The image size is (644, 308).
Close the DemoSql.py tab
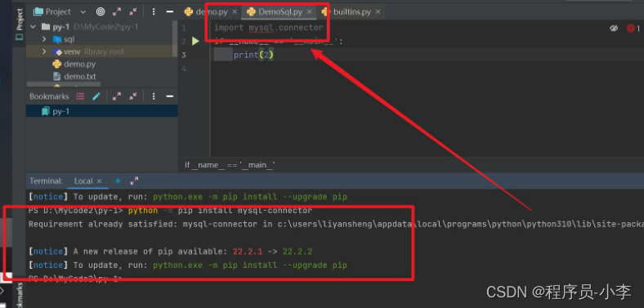pos(309,12)
